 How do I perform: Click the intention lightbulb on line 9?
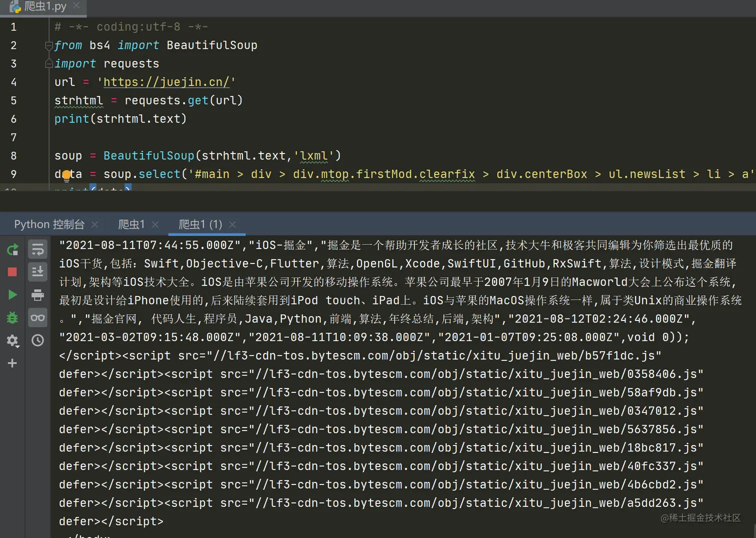tap(66, 175)
